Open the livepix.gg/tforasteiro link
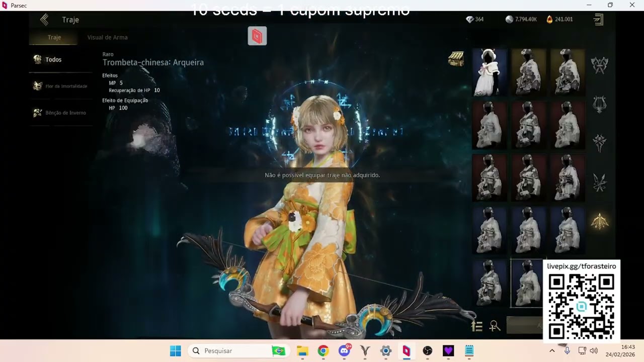Viewport: 644px width, 362px height. (x=581, y=266)
